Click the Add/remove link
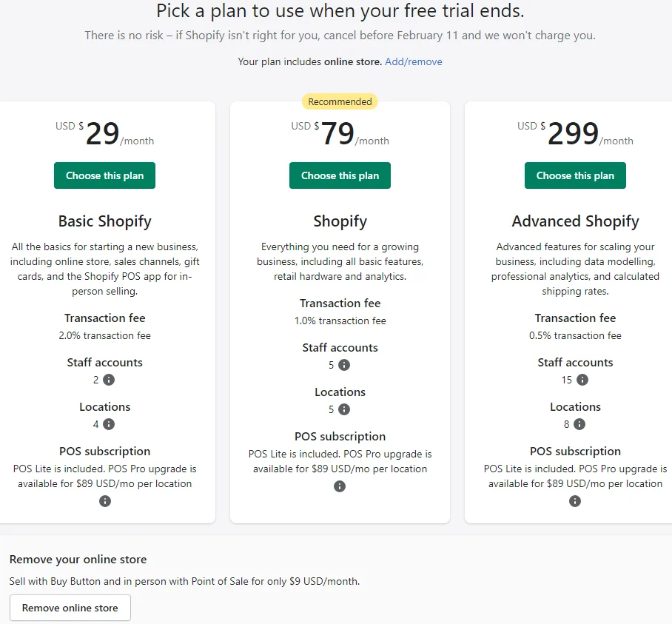Screen dimensions: 672x624 click(414, 62)
